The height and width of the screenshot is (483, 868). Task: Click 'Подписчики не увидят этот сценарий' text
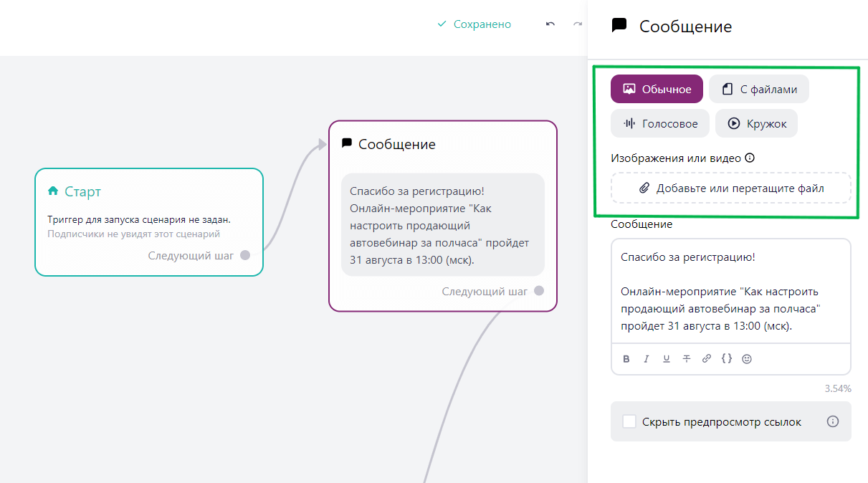[134, 234]
